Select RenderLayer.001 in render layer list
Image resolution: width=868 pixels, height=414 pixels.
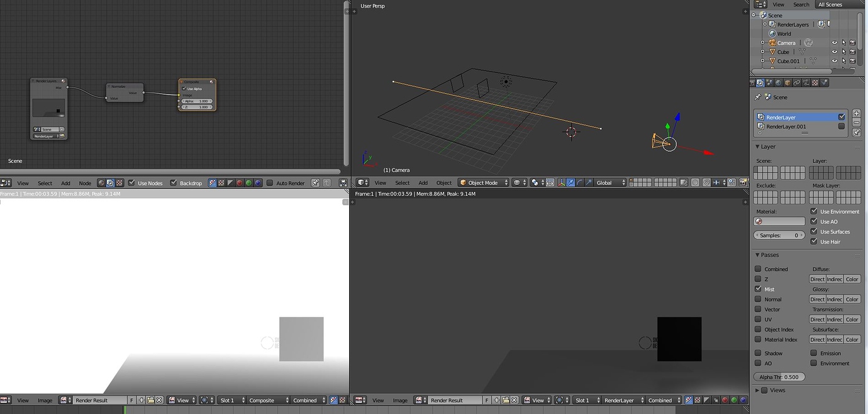[x=786, y=126]
